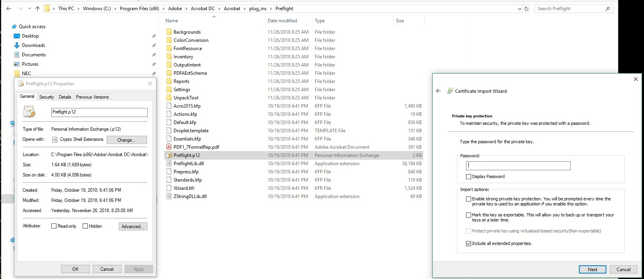Sort by the Name column header
Viewport: 644px width, 279px height.
click(214, 21)
